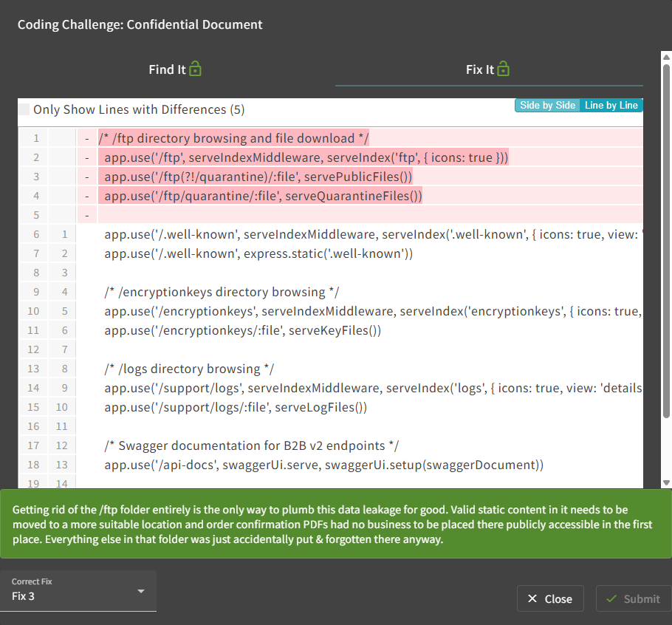The image size is (672, 625).
Task: Click the green explanation message about /ftp folder
Action: pos(335,524)
